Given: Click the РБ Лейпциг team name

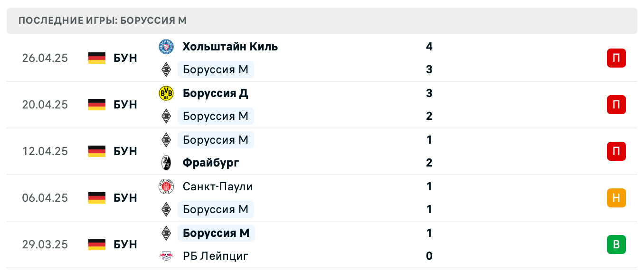Looking at the screenshot, I should coord(215,256).
